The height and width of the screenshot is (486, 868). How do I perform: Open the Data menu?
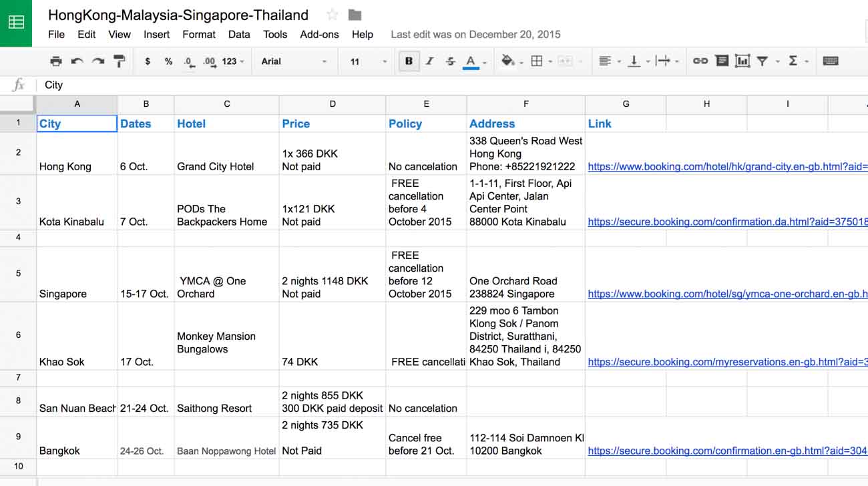[239, 35]
